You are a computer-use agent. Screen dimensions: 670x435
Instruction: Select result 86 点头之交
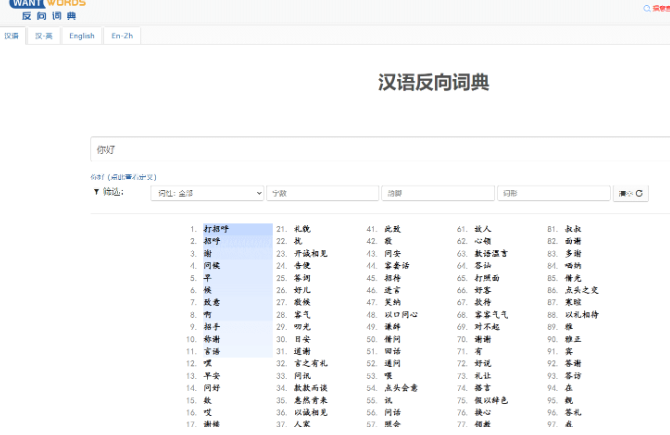582,290
